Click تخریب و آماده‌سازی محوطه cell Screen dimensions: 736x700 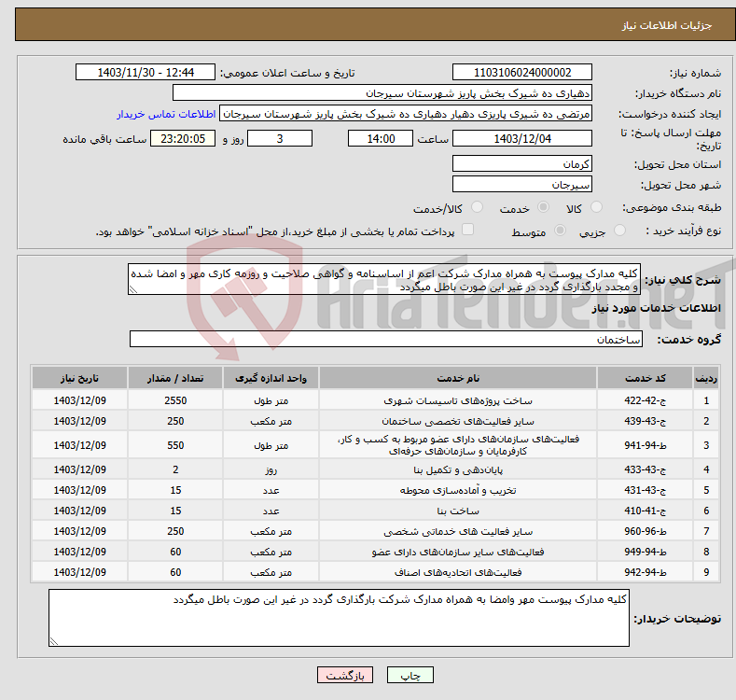click(458, 490)
